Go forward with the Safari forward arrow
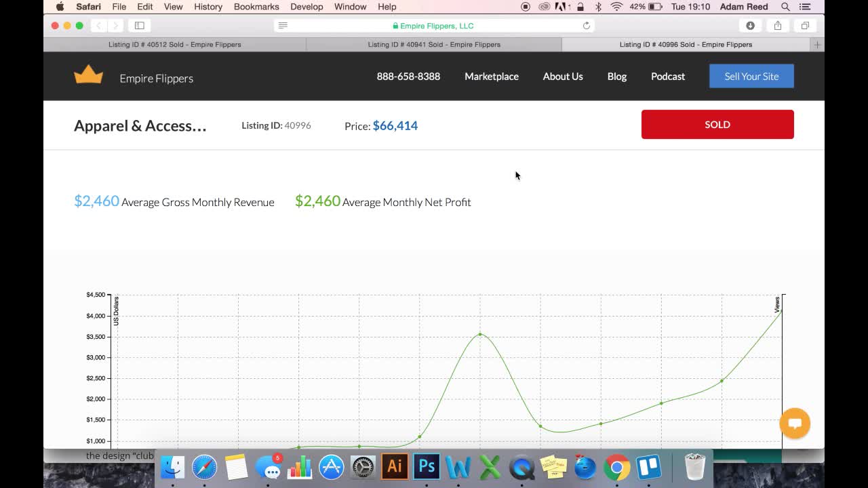 tap(115, 26)
